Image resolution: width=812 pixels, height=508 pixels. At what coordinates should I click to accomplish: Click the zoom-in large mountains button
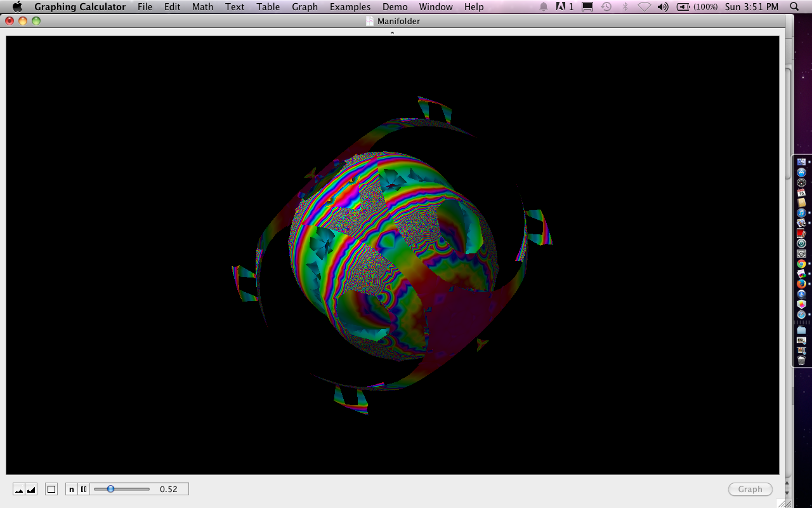[x=31, y=489]
